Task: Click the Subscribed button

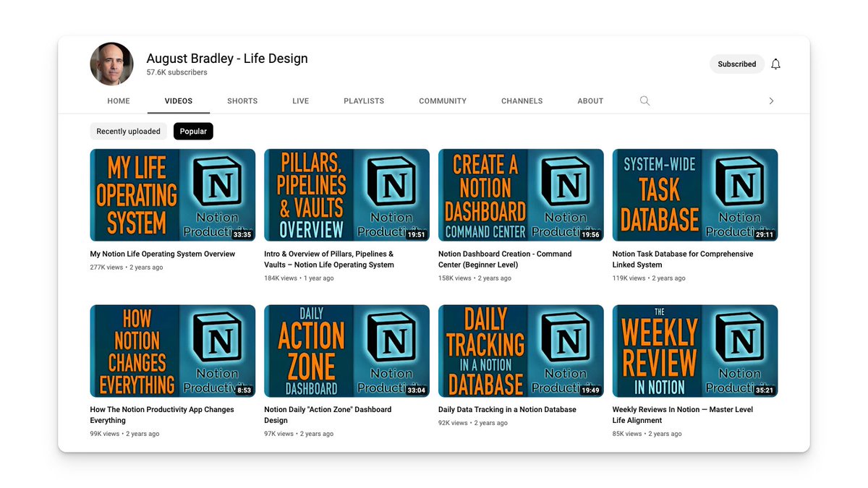Action: [736, 64]
